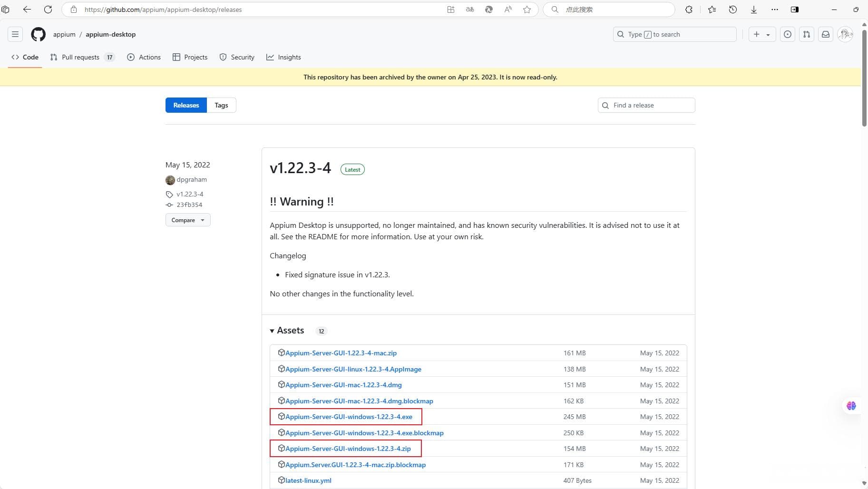
Task: Click the appium owner link
Action: click(x=64, y=34)
